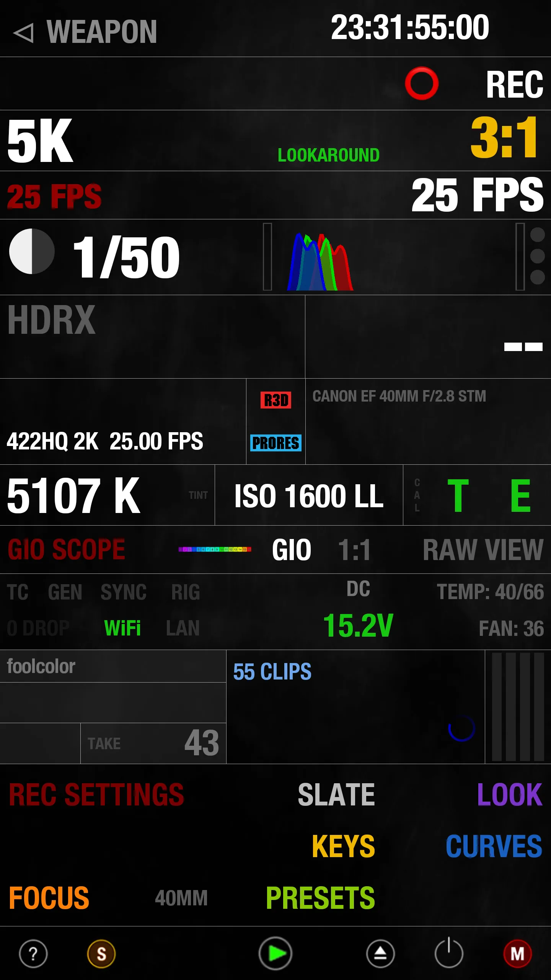Open the FOCUS menu
551x980 pixels.
pos(49,898)
